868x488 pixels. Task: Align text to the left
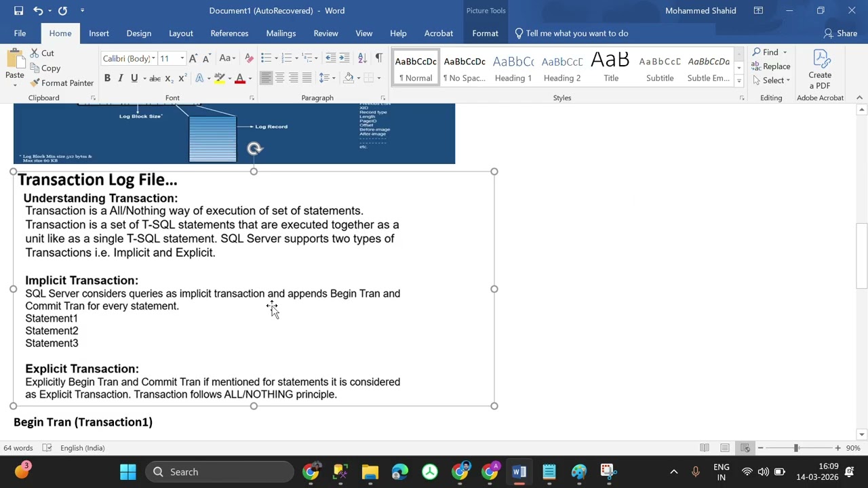coord(266,78)
